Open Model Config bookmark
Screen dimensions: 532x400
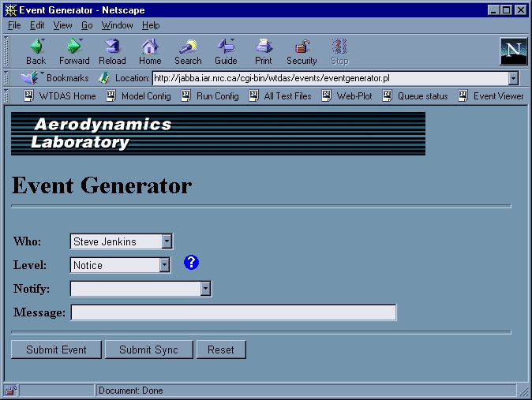[x=138, y=96]
